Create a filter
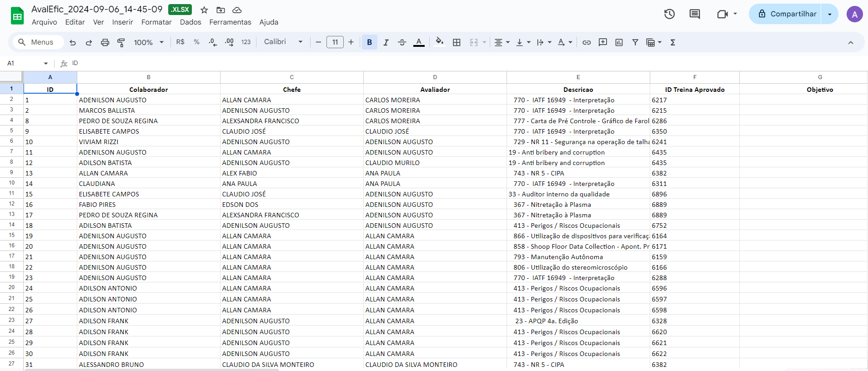Viewport: 868px width, 371px height. click(x=635, y=42)
